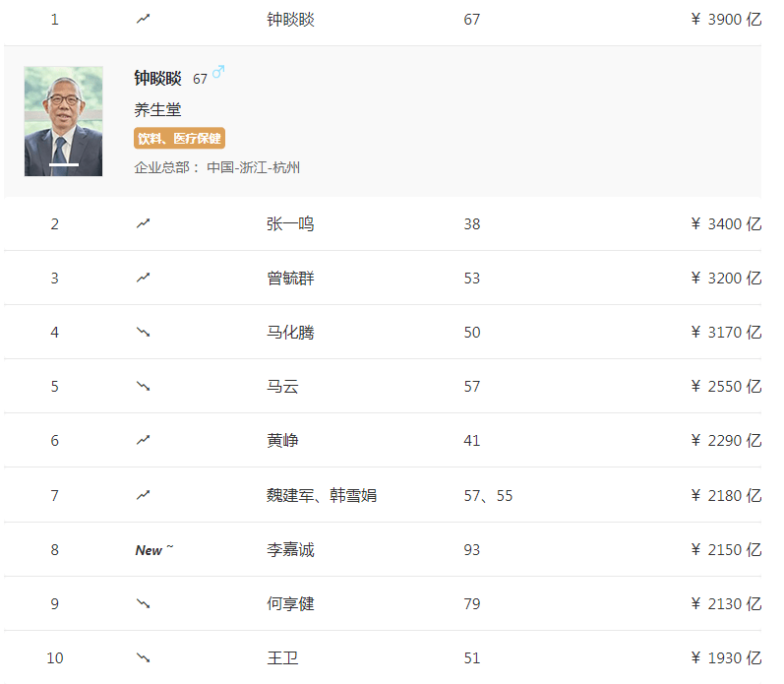Expand the row for 张一鸣
784x684 pixels.
point(290,224)
